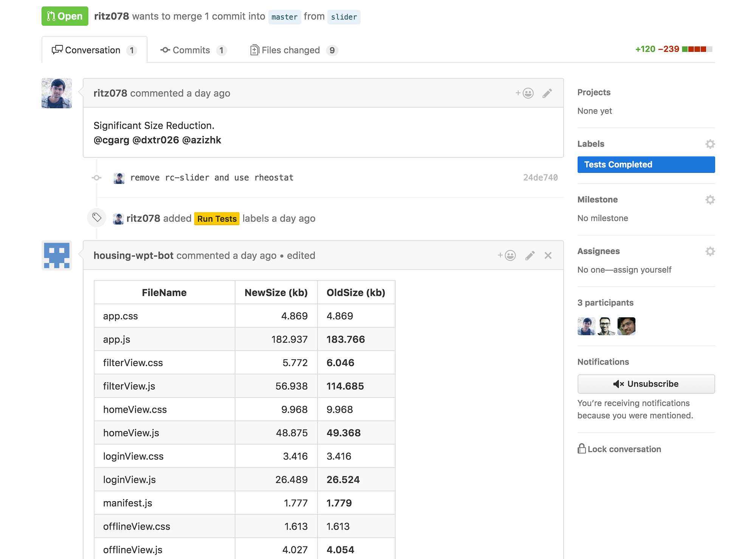Click ritz078's profile avatar
Screen dimensions: 756x559
[56, 93]
